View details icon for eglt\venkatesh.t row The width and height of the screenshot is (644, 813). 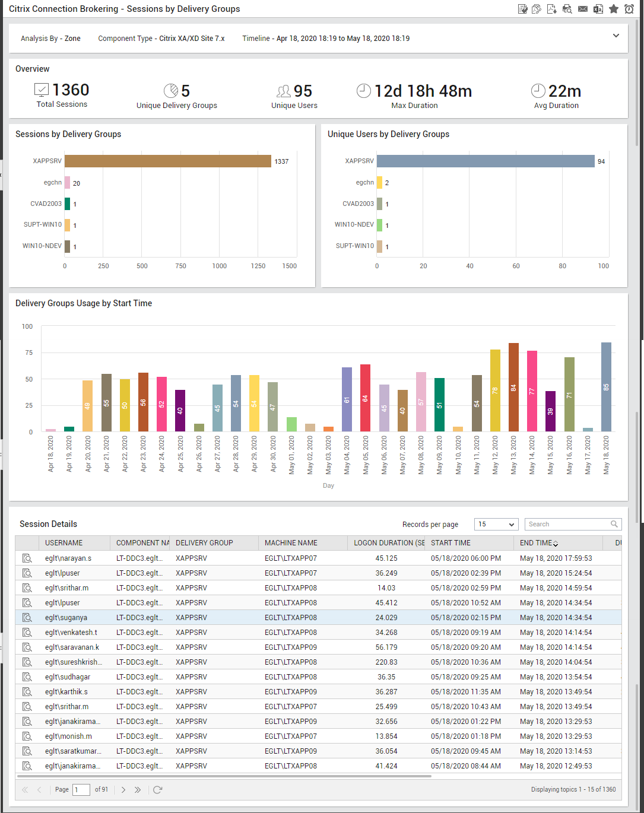coord(27,632)
